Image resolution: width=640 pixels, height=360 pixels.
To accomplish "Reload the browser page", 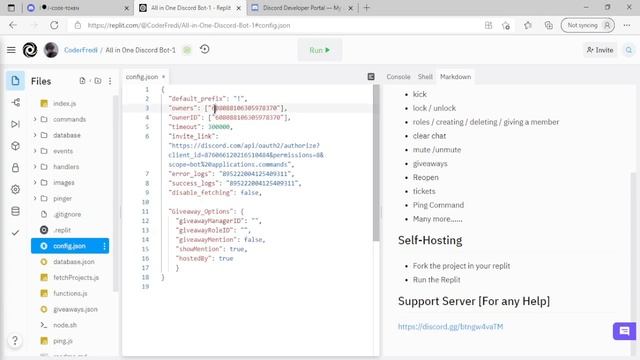I will [54, 25].
